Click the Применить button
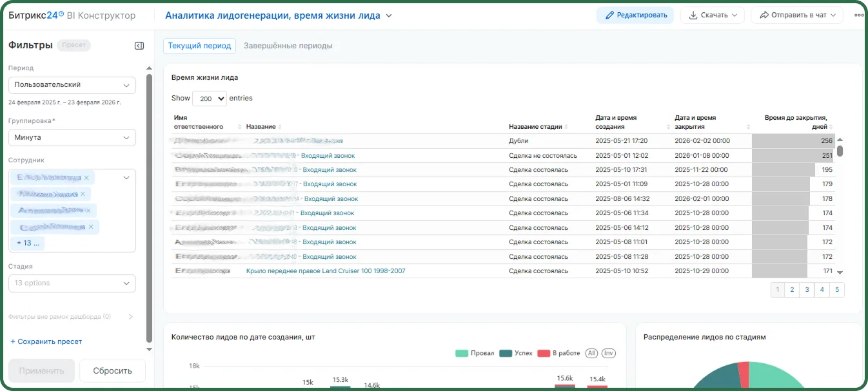This screenshot has width=868, height=391. (x=42, y=370)
